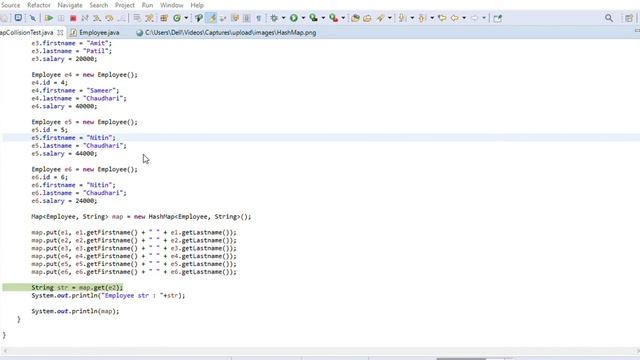Open the Project menu
640x360 pixels.
click(124, 5)
